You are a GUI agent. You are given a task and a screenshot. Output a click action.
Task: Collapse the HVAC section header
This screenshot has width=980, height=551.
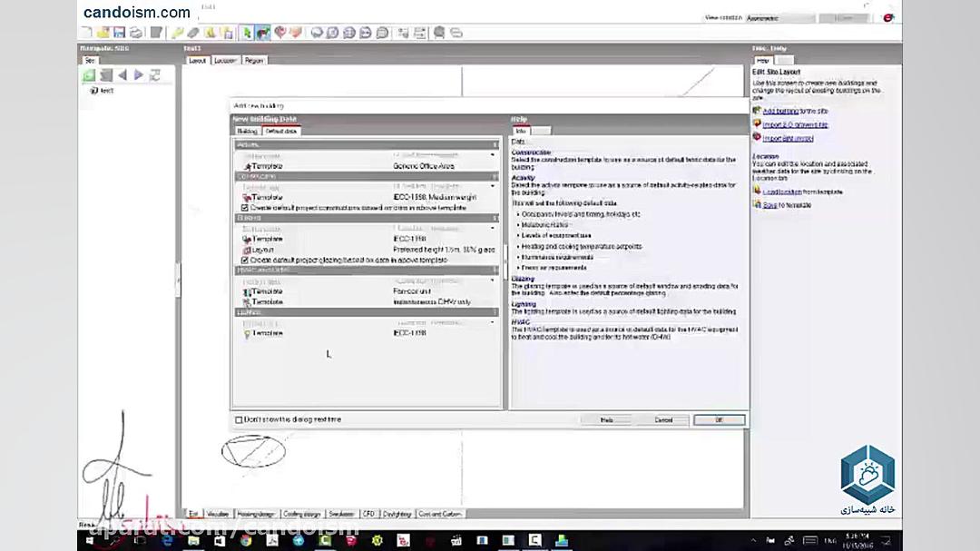point(367,271)
